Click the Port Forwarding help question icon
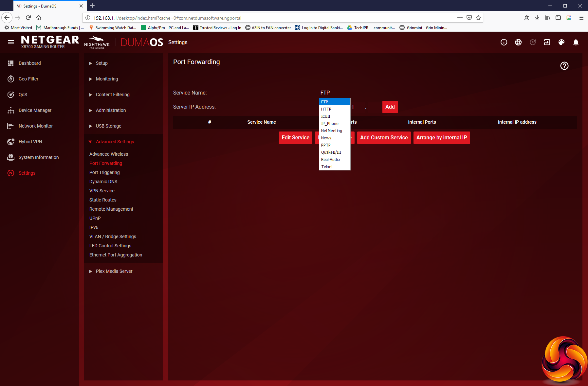 tap(564, 66)
